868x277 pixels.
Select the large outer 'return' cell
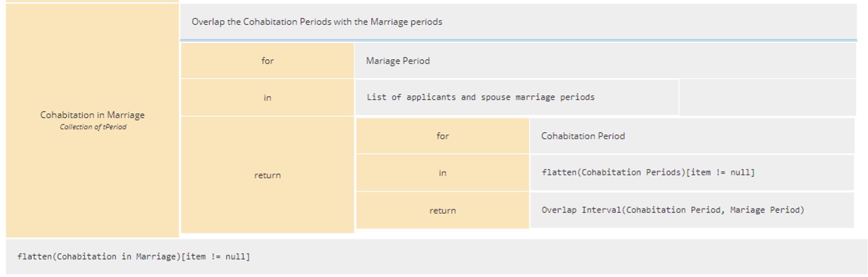[x=267, y=175]
